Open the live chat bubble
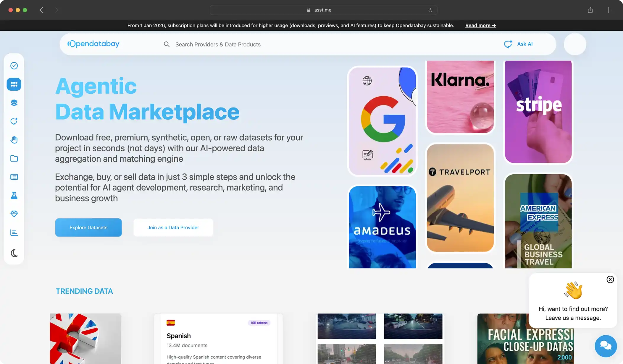This screenshot has height=364, width=623. coord(606,346)
